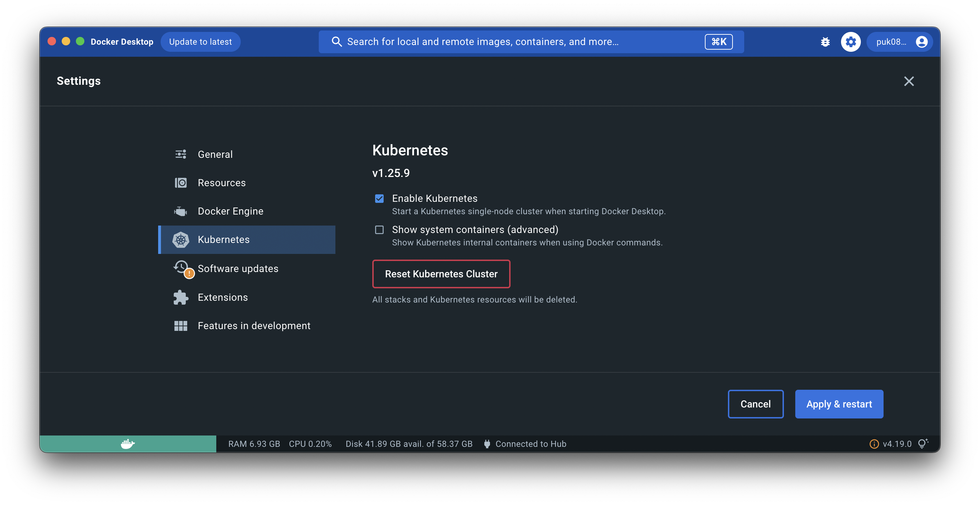The width and height of the screenshot is (980, 505).
Task: Uncheck the Enable Kubernetes checkbox
Action: [379, 199]
